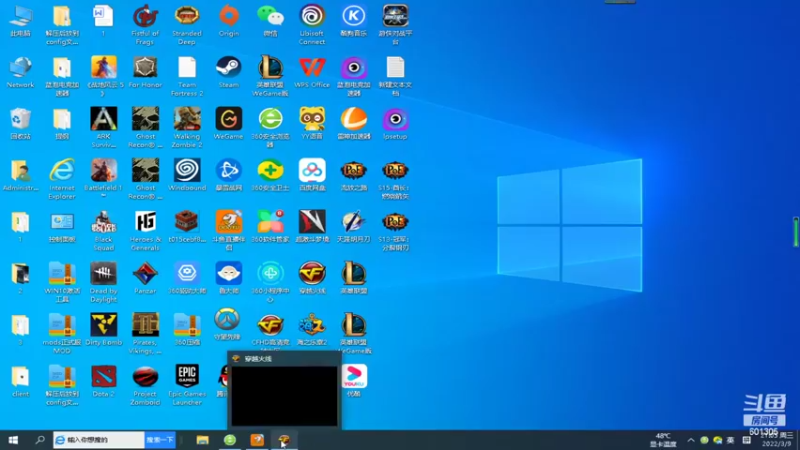The width and height of the screenshot is (800, 450).
Task: Select the CFHD高清竞技大区 icon
Action: click(x=270, y=332)
